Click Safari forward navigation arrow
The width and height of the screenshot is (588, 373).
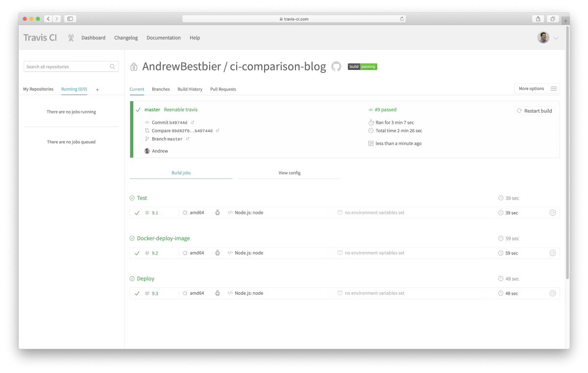(x=57, y=19)
